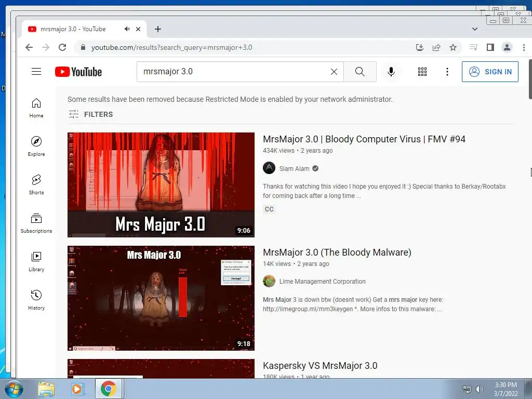Click the share page icon
This screenshot has width=532, height=399.
(x=436, y=47)
